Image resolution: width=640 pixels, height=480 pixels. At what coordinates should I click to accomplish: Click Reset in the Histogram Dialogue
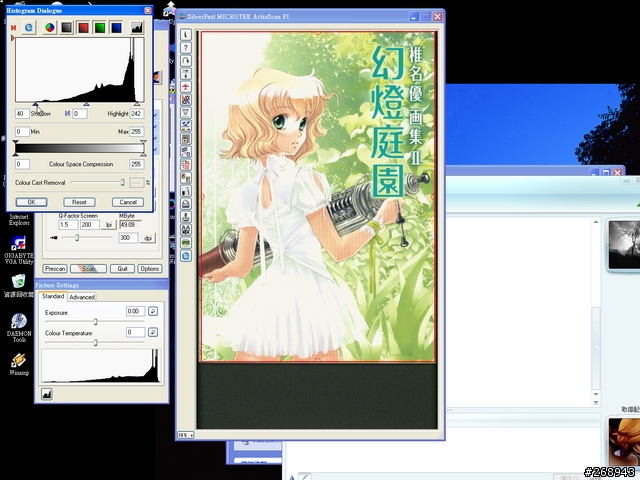(x=79, y=202)
